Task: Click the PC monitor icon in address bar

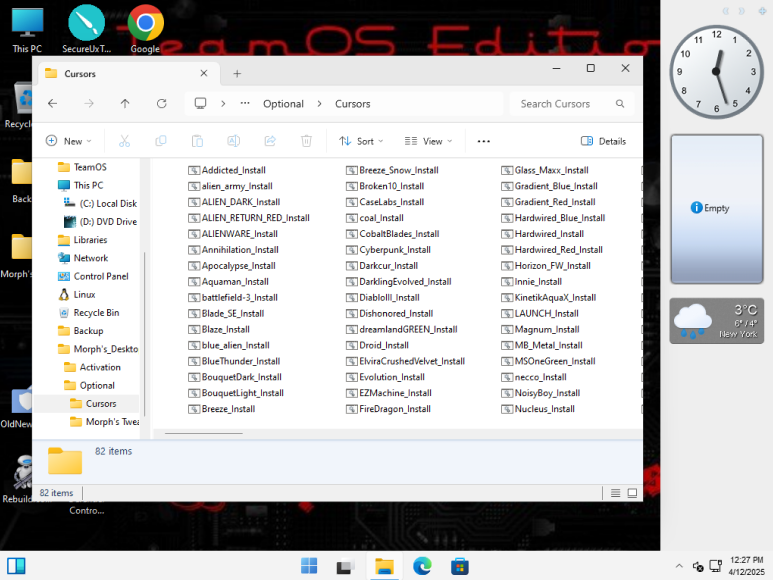Action: 200,103
